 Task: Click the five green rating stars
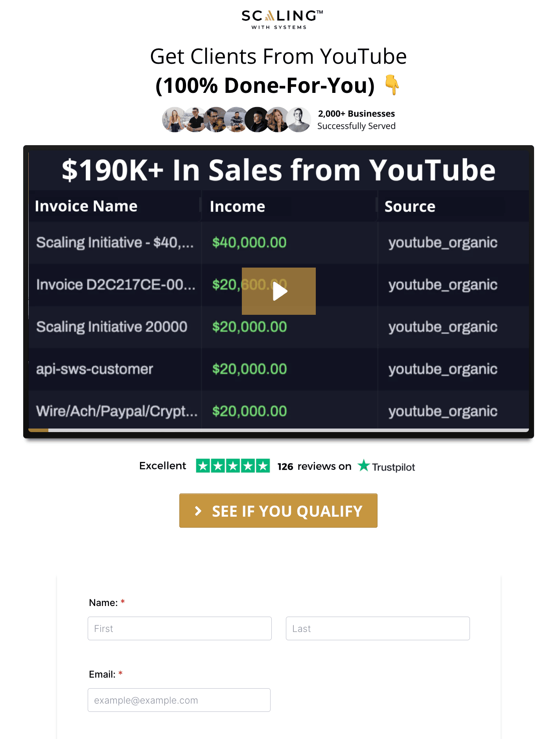[x=233, y=466]
